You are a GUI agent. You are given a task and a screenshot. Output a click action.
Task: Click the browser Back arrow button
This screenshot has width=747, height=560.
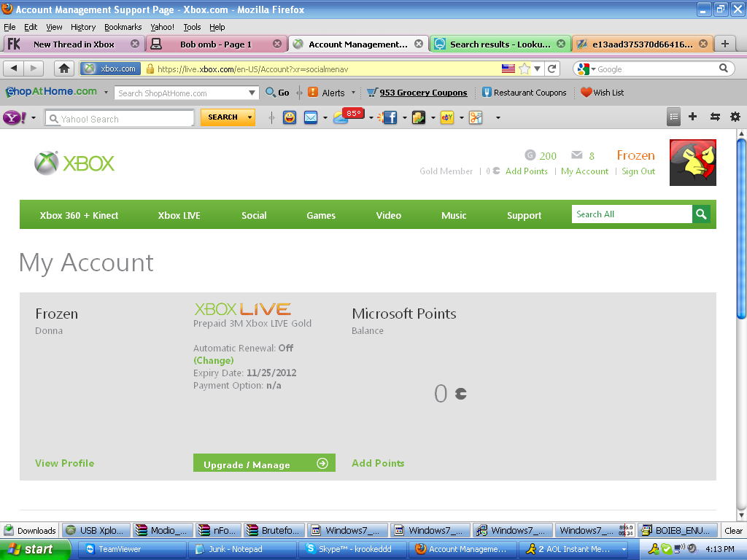13,69
